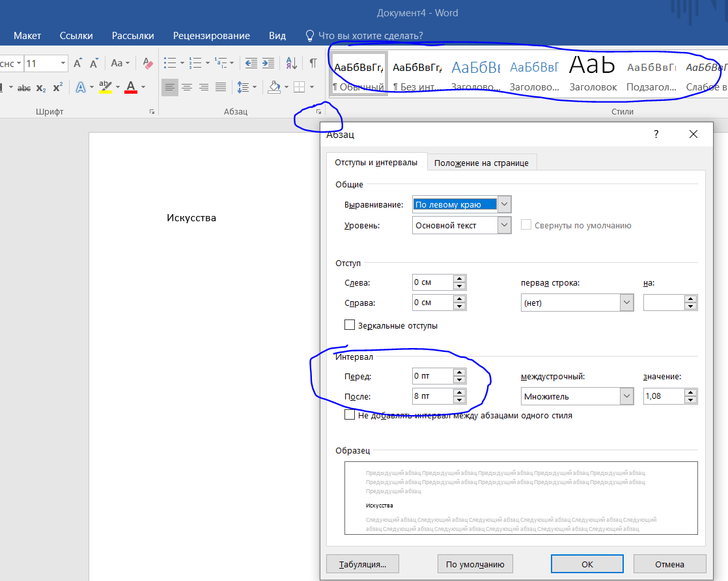Open text effects with the outlined A icon
This screenshot has width=728, height=581.
point(81,87)
